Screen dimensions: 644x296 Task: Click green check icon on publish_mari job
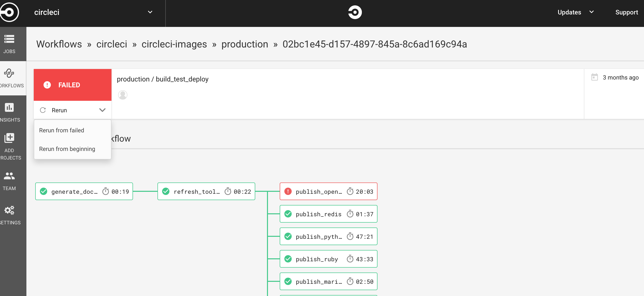[x=288, y=282]
